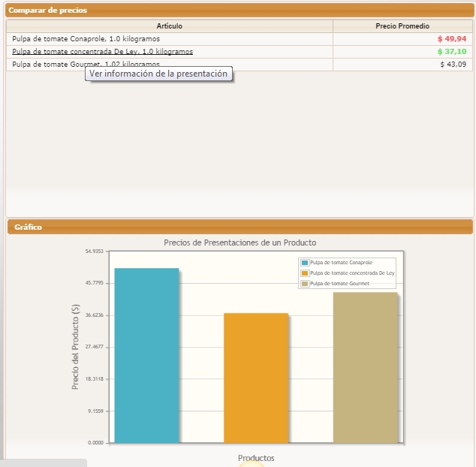This screenshot has width=476, height=467.
Task: Click chart title "Precios de Presentaciones de un Producto"
Action: (240, 243)
